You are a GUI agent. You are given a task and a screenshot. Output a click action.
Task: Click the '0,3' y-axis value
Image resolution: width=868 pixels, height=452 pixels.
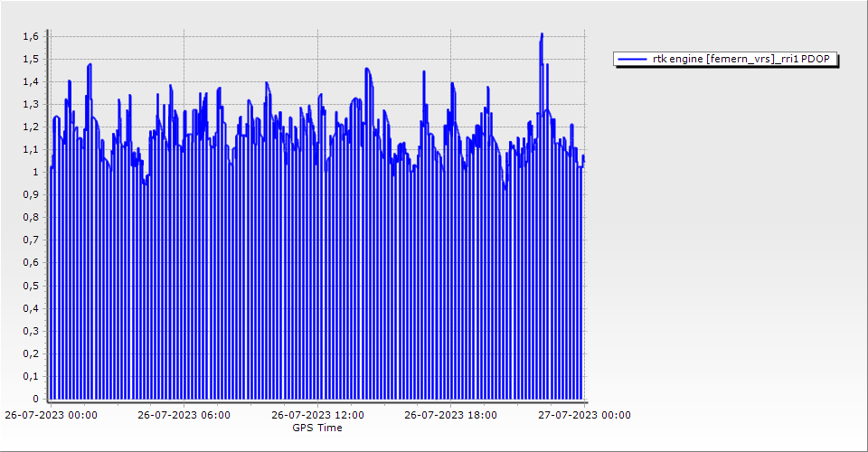(x=33, y=331)
